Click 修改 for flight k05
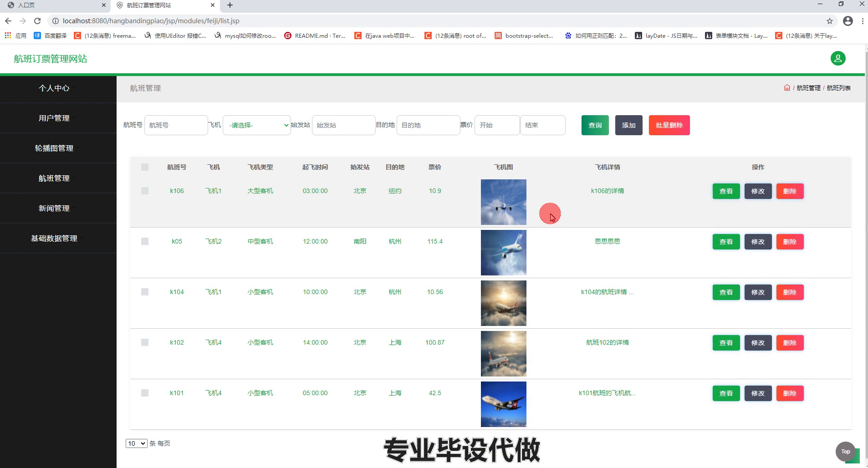The width and height of the screenshot is (868, 468). 758,242
